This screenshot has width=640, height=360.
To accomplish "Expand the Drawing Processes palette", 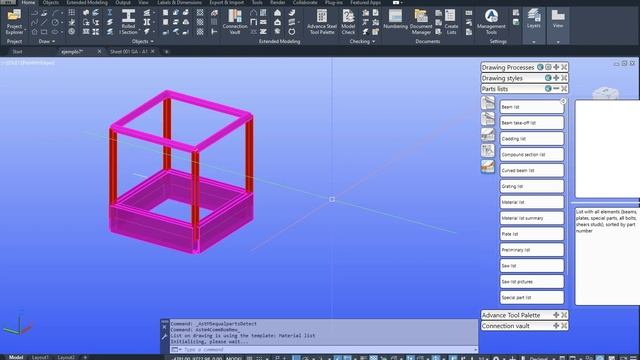I will [x=556, y=67].
